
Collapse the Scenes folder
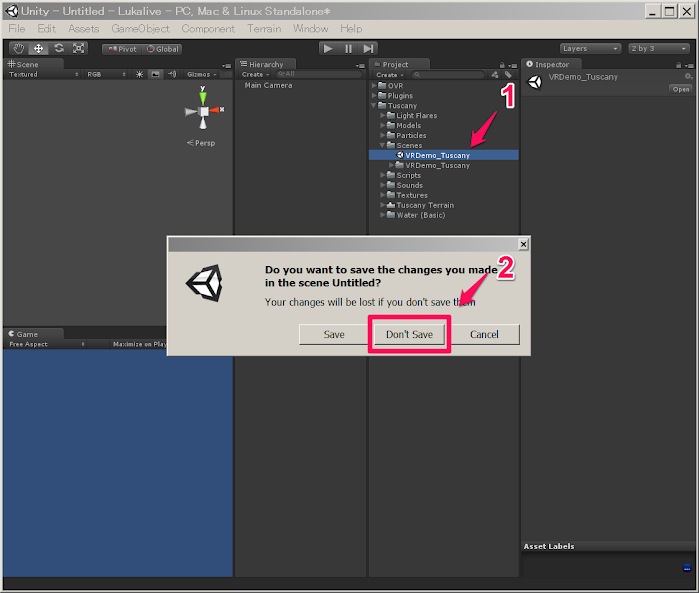pos(382,145)
